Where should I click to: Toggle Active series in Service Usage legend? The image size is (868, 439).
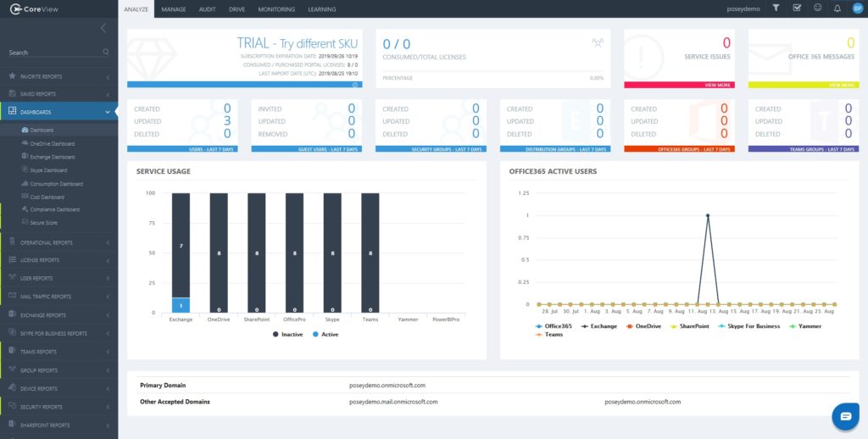325,335
